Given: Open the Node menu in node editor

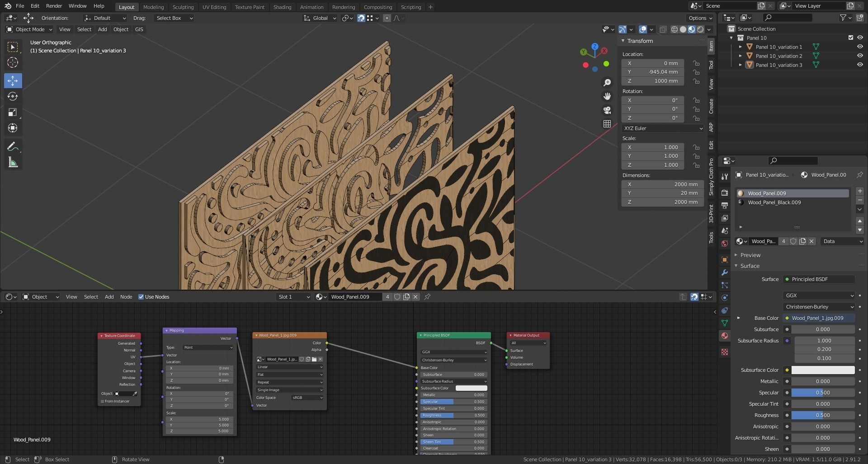Looking at the screenshot, I should pyautogui.click(x=126, y=297).
